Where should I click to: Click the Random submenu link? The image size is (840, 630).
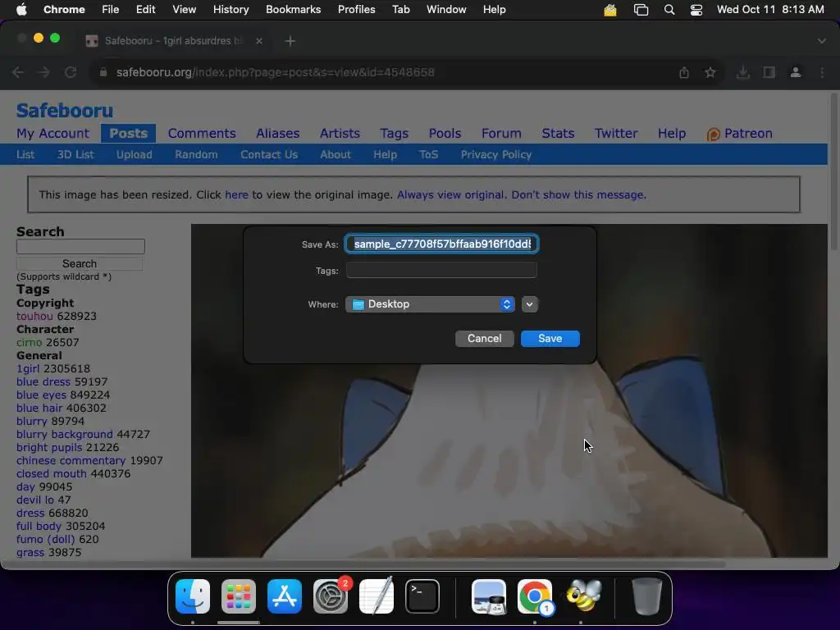(x=196, y=155)
